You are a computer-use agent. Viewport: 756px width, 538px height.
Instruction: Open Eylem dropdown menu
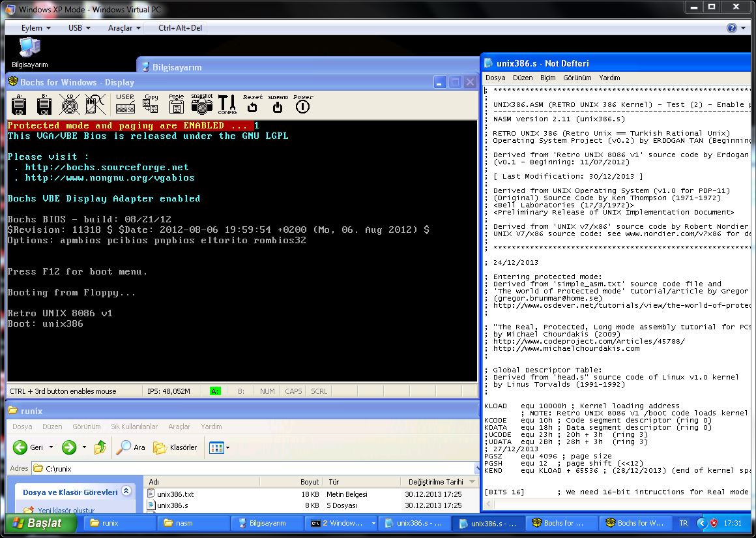(36, 28)
